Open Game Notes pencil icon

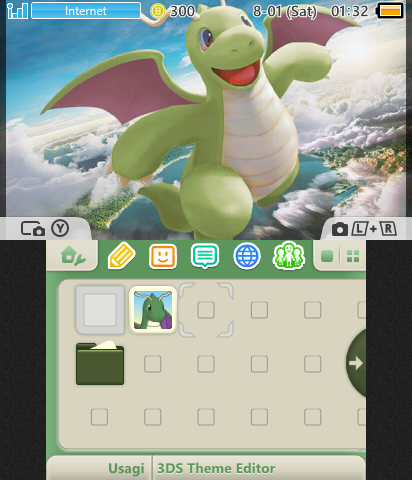[x=121, y=256]
